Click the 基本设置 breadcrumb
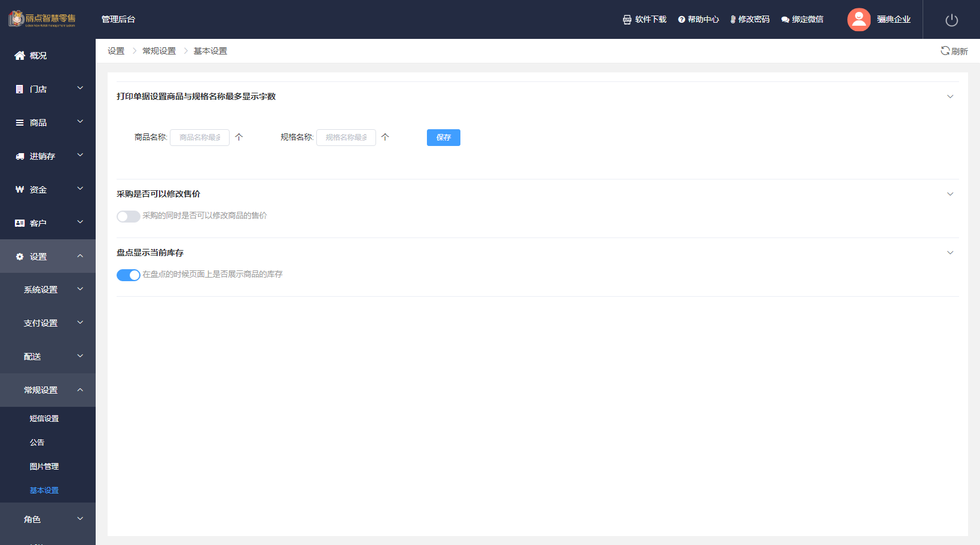This screenshot has height=545, width=980. pos(210,51)
